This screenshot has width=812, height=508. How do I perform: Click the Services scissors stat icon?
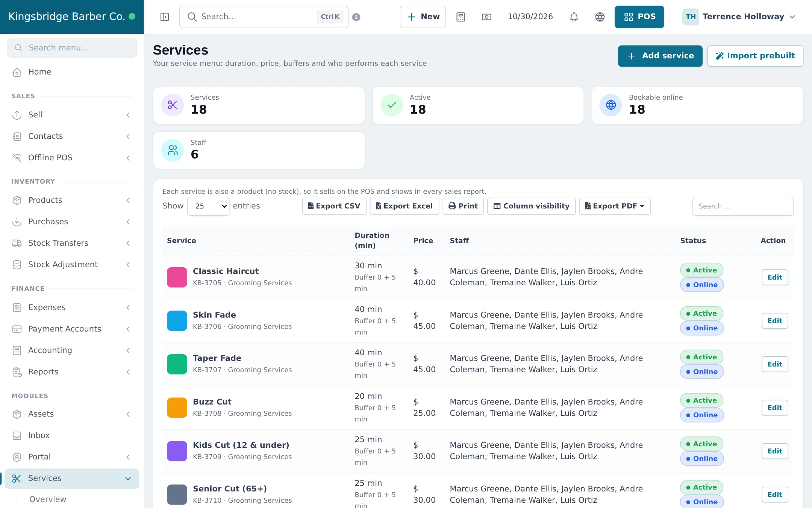pos(173,105)
